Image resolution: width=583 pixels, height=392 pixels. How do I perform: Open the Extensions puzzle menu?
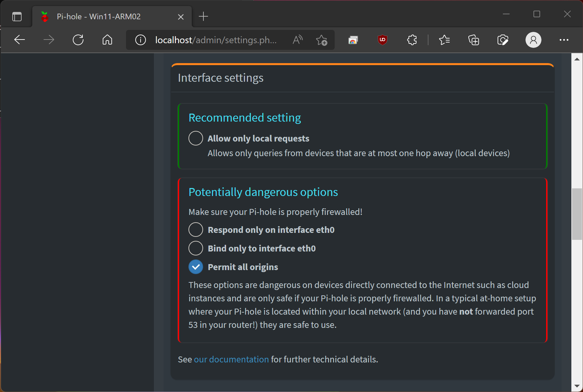[x=411, y=40]
